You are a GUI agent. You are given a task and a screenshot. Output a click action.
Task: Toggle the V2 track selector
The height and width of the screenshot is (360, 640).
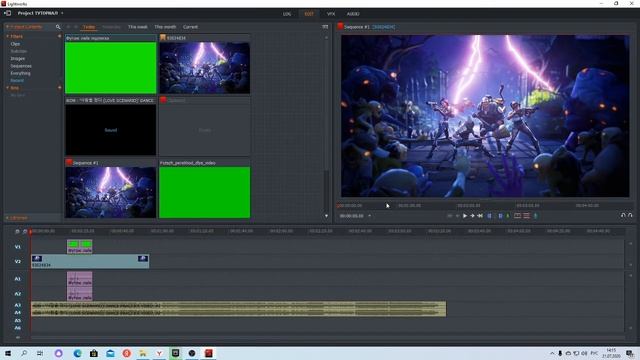tap(18, 262)
